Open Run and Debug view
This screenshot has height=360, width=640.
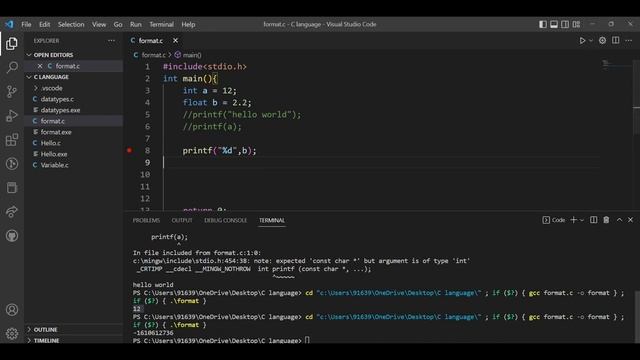click(12, 116)
